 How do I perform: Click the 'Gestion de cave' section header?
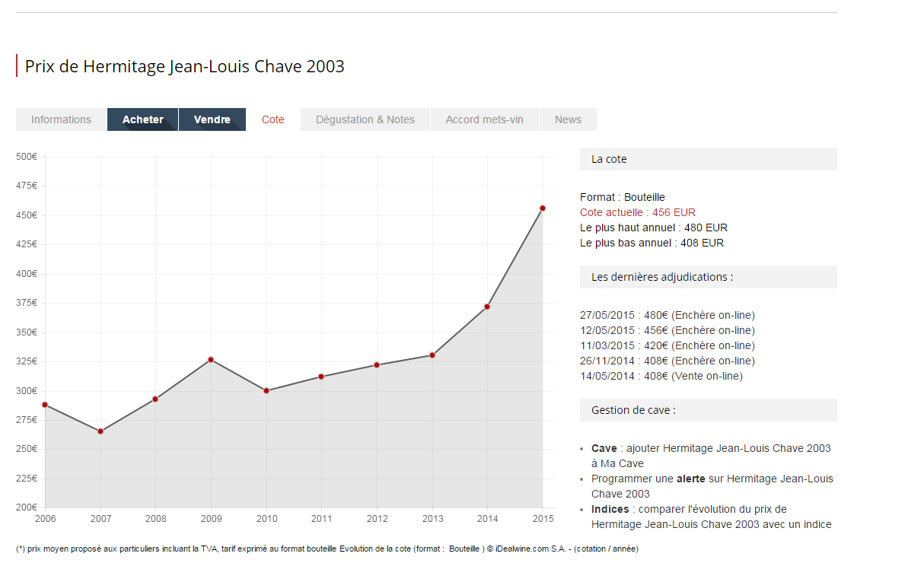pos(709,410)
